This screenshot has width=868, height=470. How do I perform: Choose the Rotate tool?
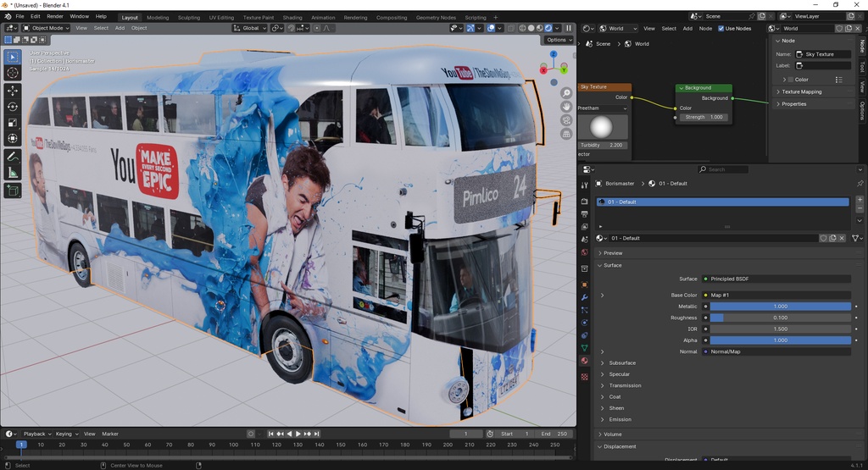[x=13, y=107]
